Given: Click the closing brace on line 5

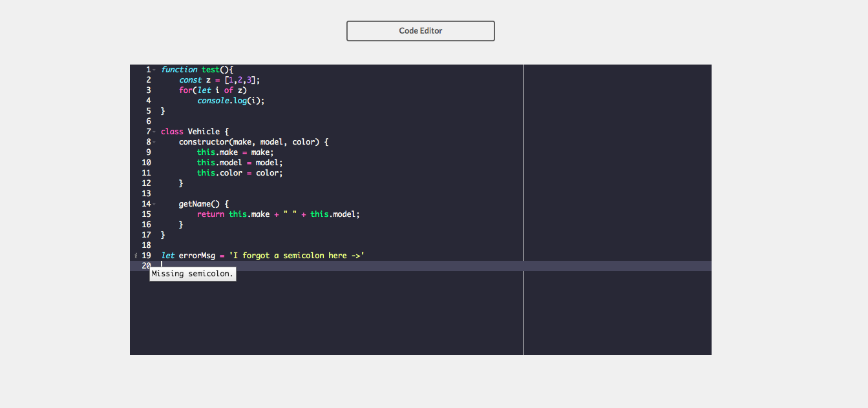Looking at the screenshot, I should (163, 111).
